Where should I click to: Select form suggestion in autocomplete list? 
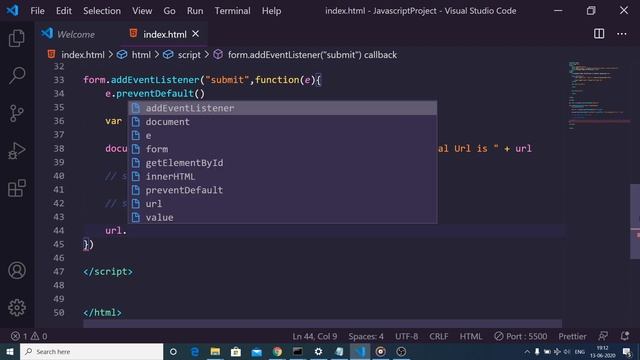point(282,149)
